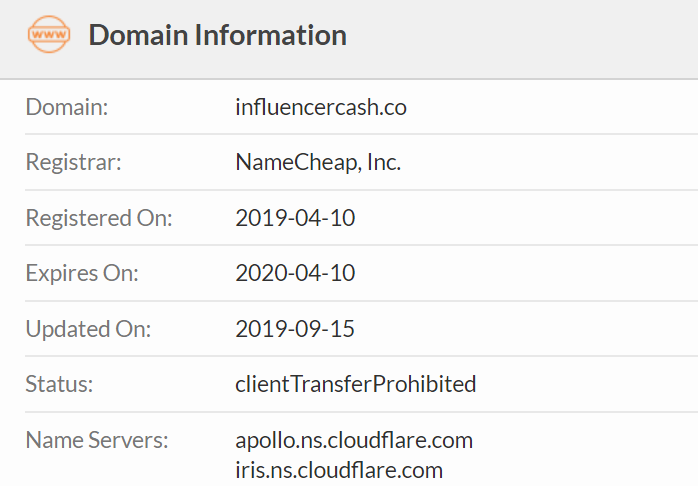Select the 'Registered On:' label
Screen dimensions: 698x486
pos(99,218)
